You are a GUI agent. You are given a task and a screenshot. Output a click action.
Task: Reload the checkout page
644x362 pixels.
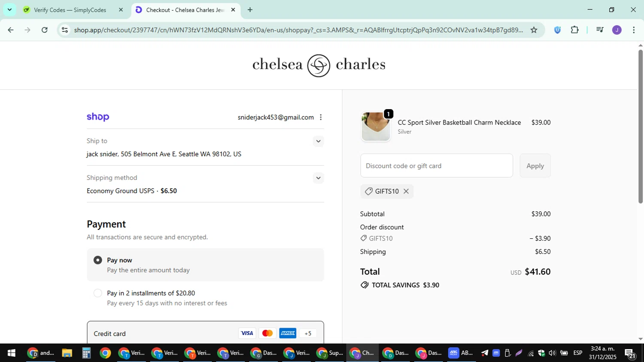45,30
